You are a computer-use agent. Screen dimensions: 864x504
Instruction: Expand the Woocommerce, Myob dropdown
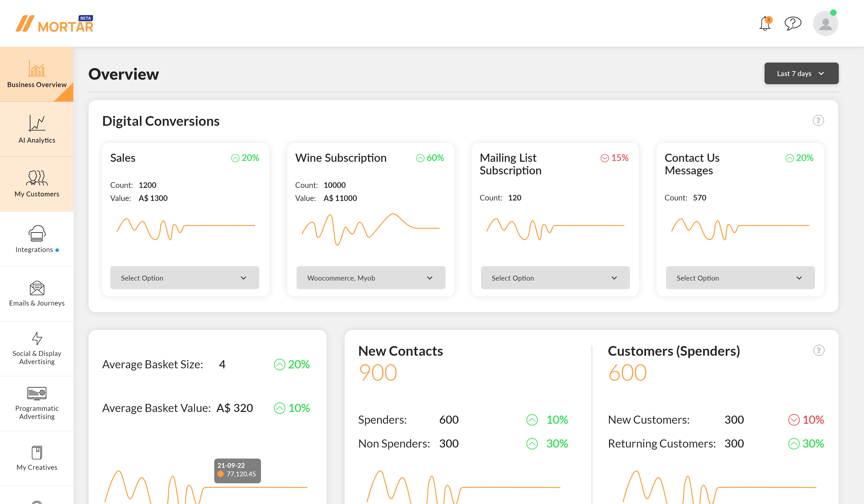(x=371, y=278)
